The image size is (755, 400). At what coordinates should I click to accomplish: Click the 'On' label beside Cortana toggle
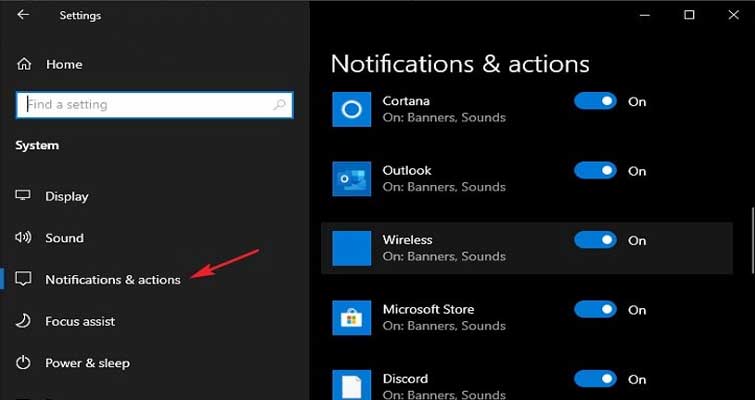[x=637, y=102]
